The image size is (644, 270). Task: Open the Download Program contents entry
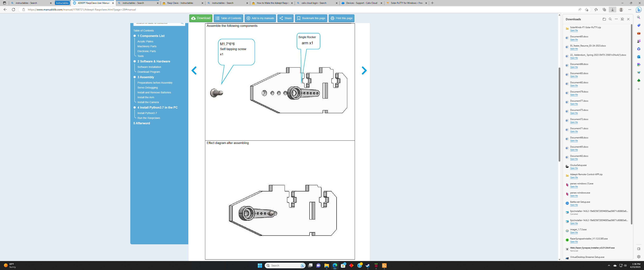148,72
